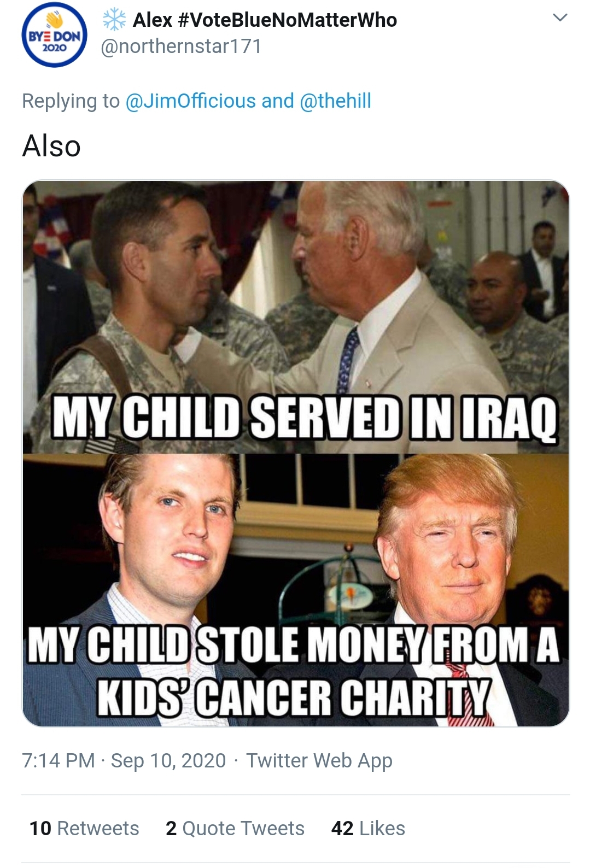590x868 pixels.
Task: Open the Twitter Web App source link
Action: (x=319, y=760)
